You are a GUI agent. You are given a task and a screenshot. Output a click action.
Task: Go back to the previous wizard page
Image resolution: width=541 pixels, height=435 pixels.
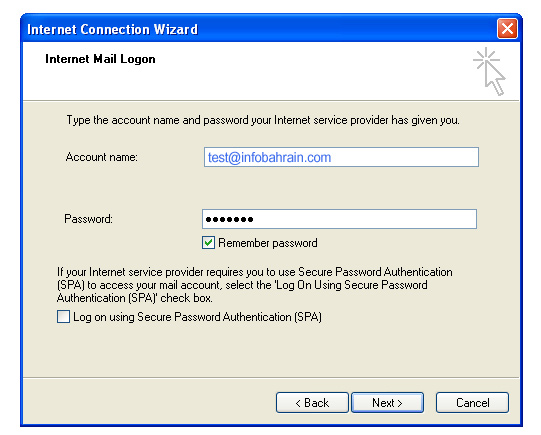pos(312,403)
